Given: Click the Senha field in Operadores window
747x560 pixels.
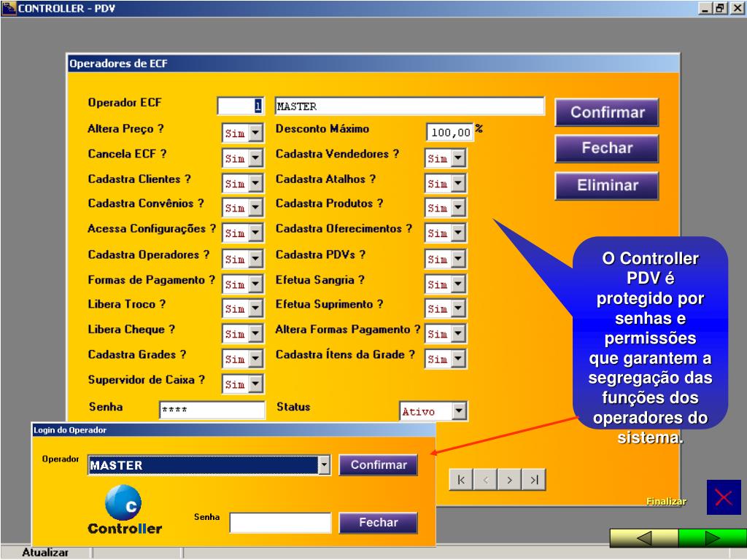Looking at the screenshot, I should [212, 410].
